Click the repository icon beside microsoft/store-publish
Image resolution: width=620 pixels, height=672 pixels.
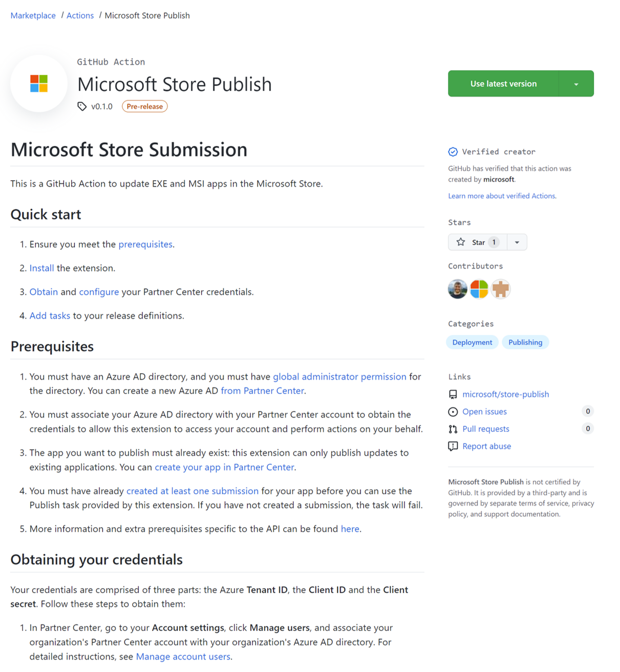(453, 395)
